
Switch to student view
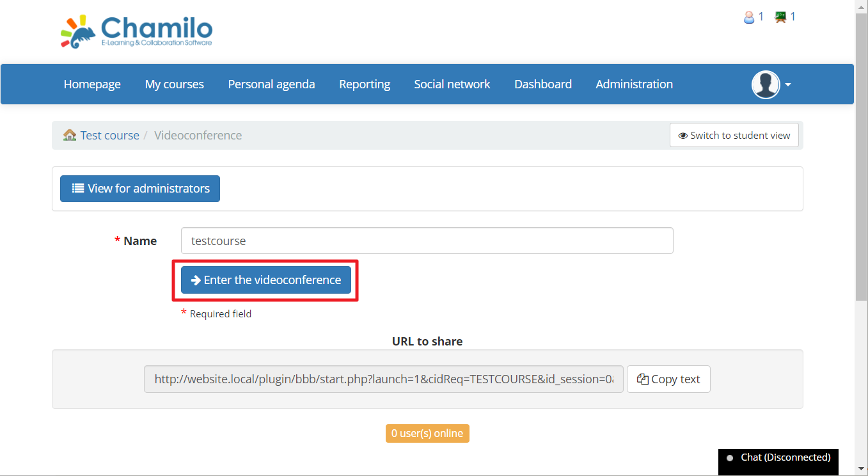pyautogui.click(x=734, y=136)
